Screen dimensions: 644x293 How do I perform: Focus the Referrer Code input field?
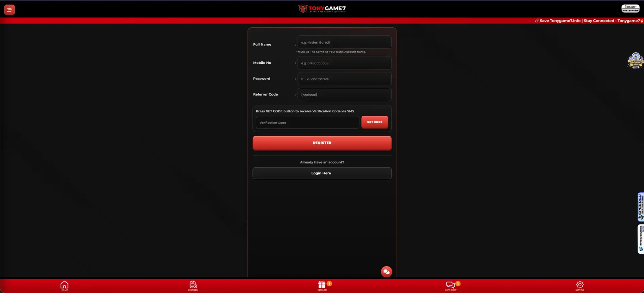344,94
